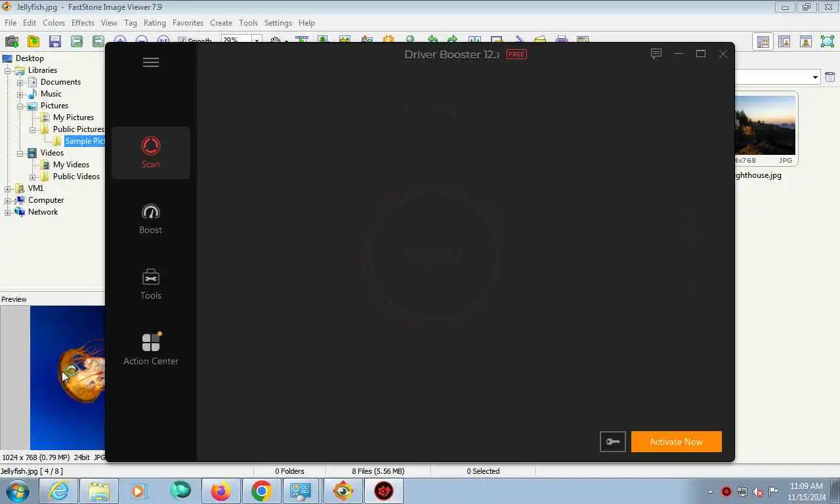The height and width of the screenshot is (504, 840).
Task: Select My Videos folder in tree
Action: pos(71,165)
